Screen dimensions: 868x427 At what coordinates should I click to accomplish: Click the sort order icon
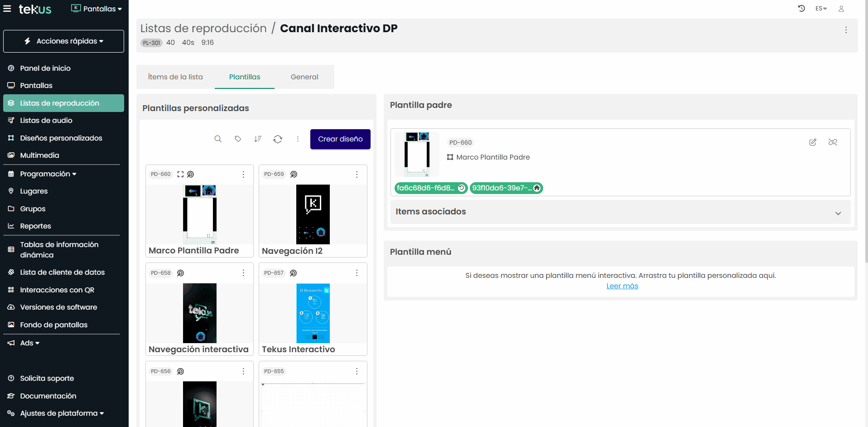click(x=258, y=139)
